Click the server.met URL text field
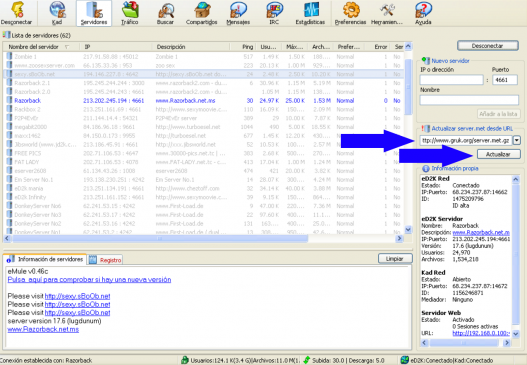Screen dimensions: 527x365 pyautogui.click(x=466, y=140)
